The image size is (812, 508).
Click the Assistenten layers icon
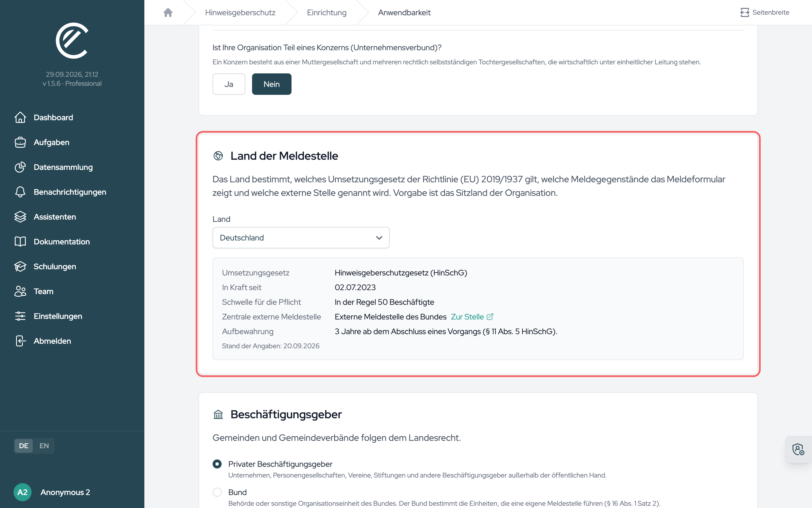pyautogui.click(x=20, y=217)
